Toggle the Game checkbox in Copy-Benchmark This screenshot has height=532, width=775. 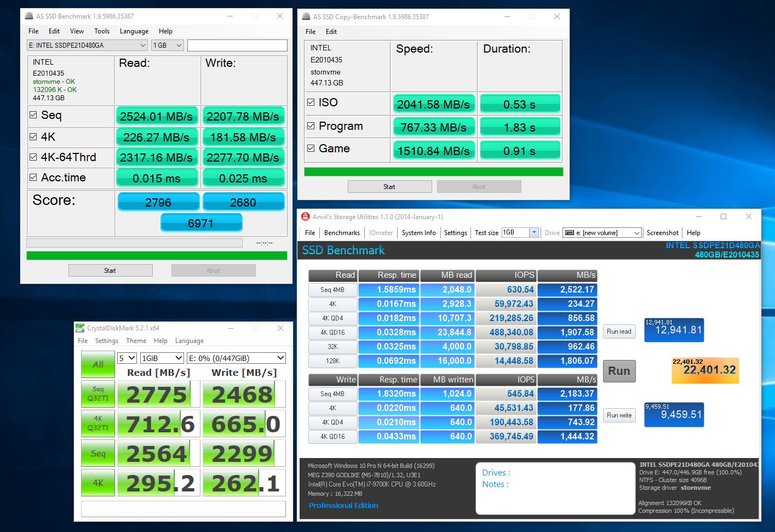(311, 148)
